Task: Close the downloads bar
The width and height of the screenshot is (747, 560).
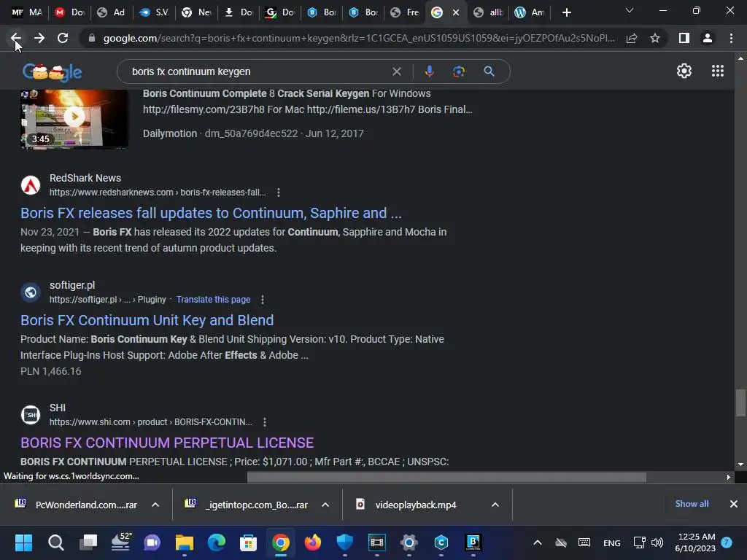Action: pos(734,504)
